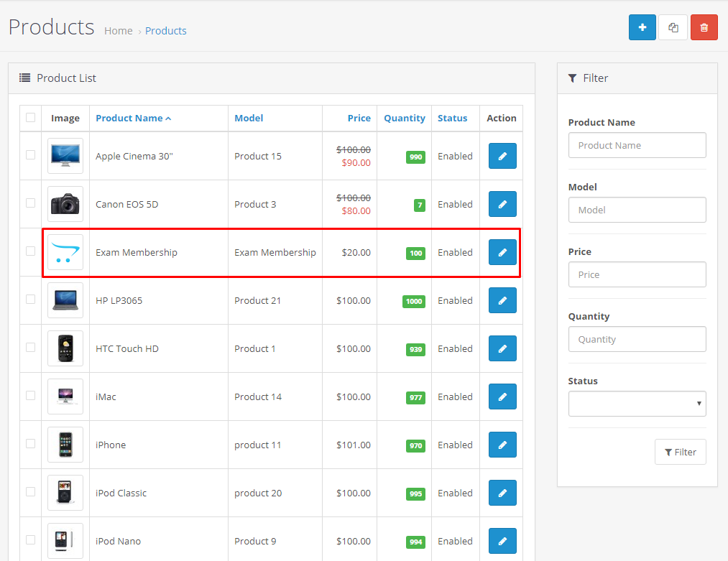Focus the Price filter field
Image resolution: width=728 pixels, height=561 pixels.
(637, 274)
